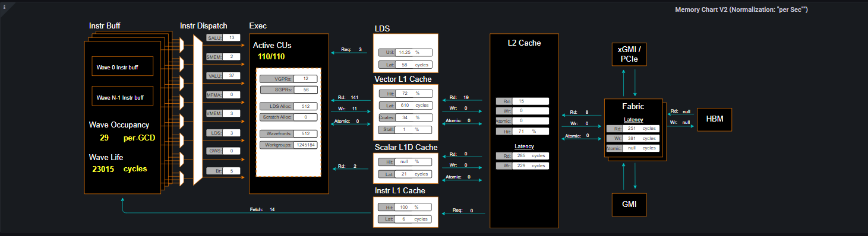Click the LDS Util 14.25 % field
This screenshot has height=236, width=868.
[x=414, y=52]
